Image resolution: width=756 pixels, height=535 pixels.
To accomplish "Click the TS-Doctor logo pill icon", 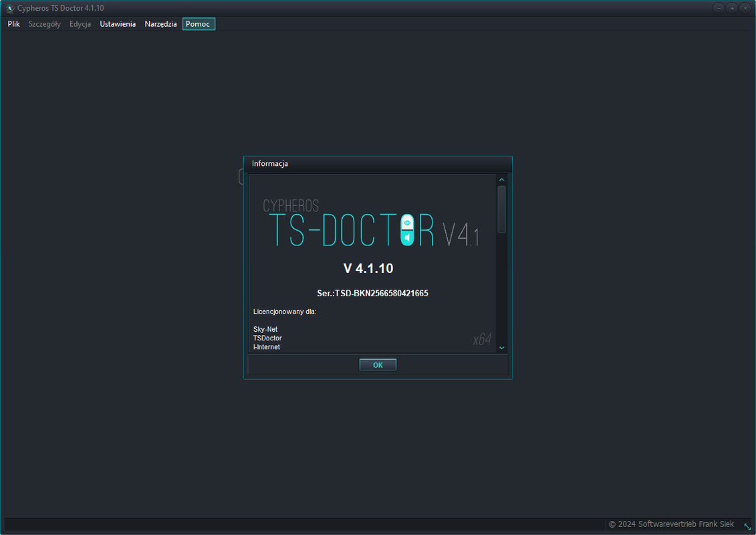I will 407,229.
